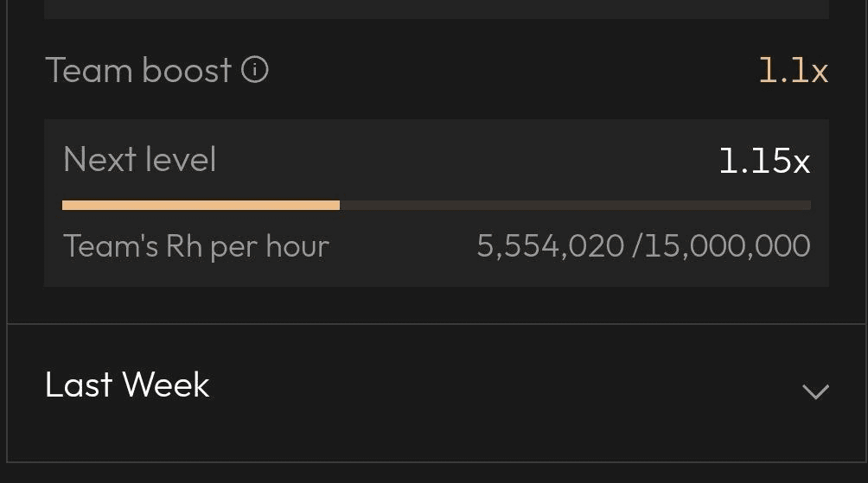Click the white 1.15x next level multiplier
Screen dimensions: 868x483
click(764, 161)
